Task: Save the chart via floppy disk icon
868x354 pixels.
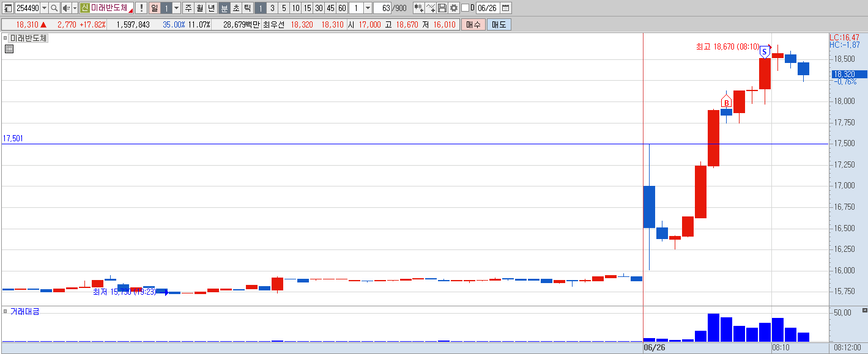Action: [442, 8]
